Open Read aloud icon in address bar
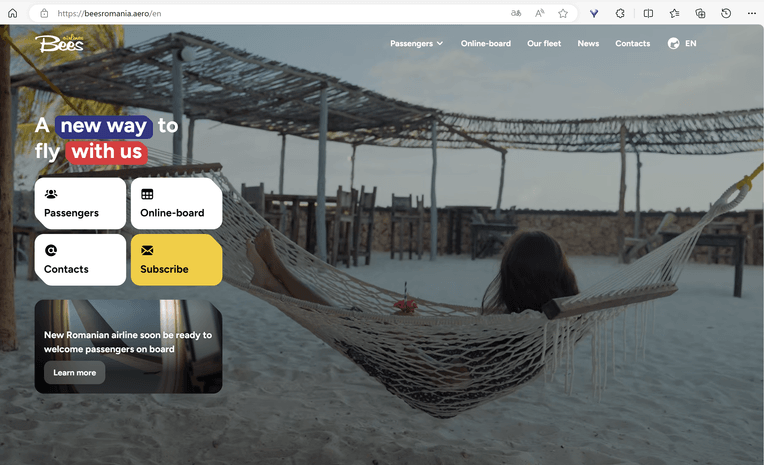The image size is (764, 465). [x=539, y=13]
